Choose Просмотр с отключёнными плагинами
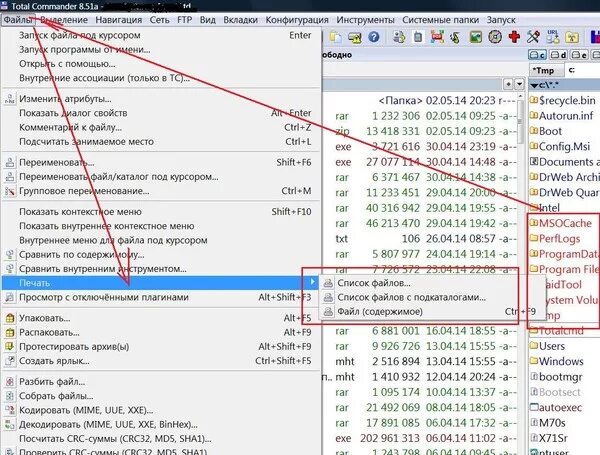The height and width of the screenshot is (455, 600). coord(161,297)
